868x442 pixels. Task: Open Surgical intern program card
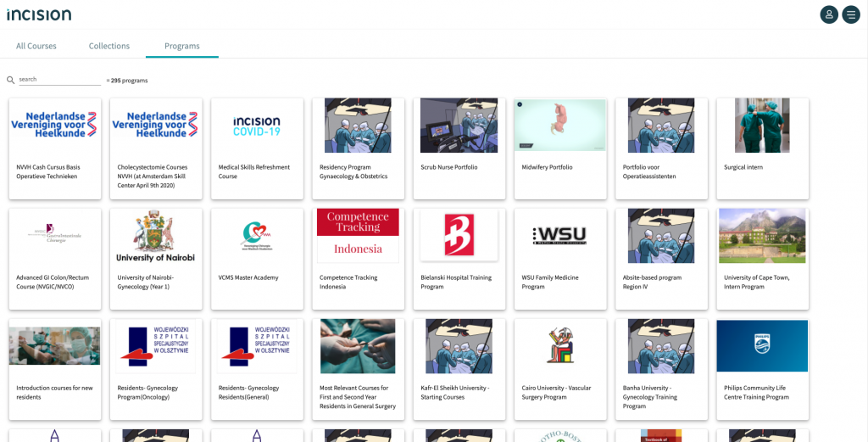763,149
